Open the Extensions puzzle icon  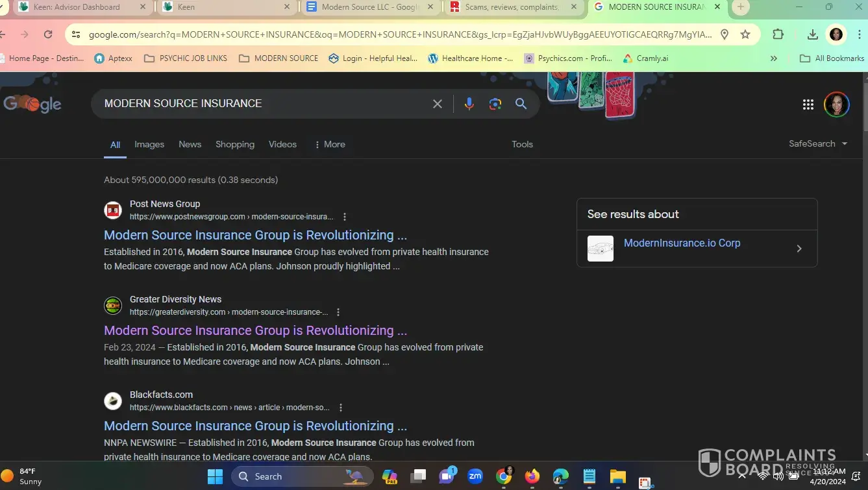[778, 34]
